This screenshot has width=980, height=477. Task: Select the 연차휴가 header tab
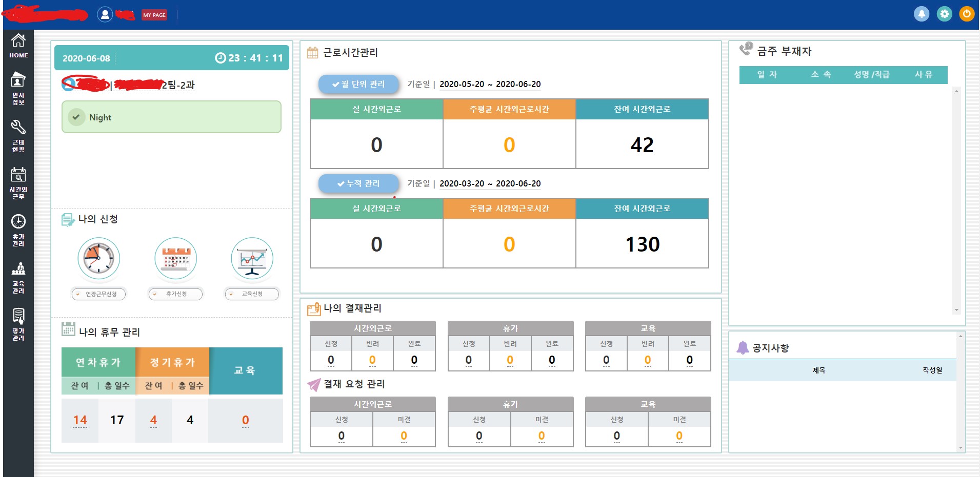click(x=98, y=362)
